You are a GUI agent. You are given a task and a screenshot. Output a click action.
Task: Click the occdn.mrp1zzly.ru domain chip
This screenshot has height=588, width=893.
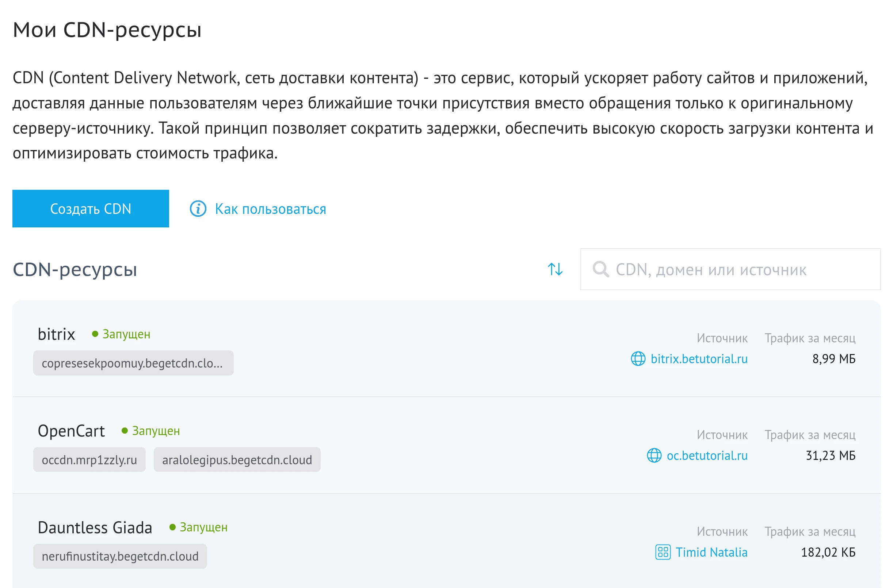coord(89,460)
